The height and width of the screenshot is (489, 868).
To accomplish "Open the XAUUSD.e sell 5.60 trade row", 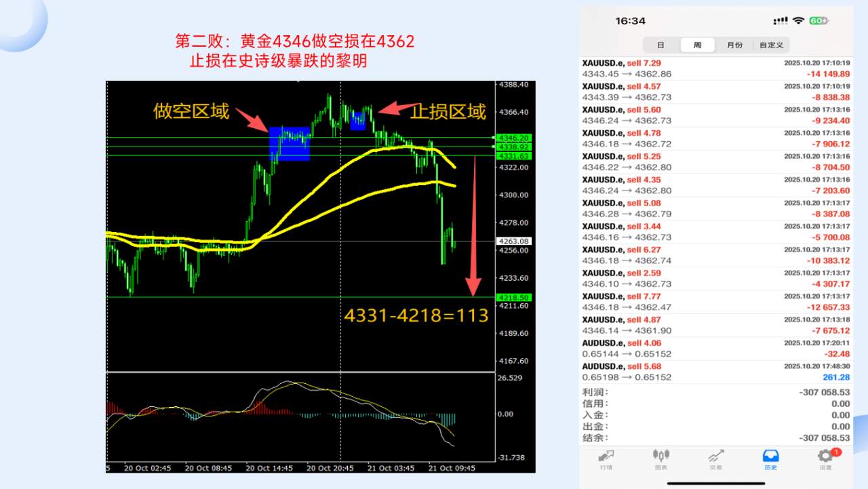I will pos(716,115).
